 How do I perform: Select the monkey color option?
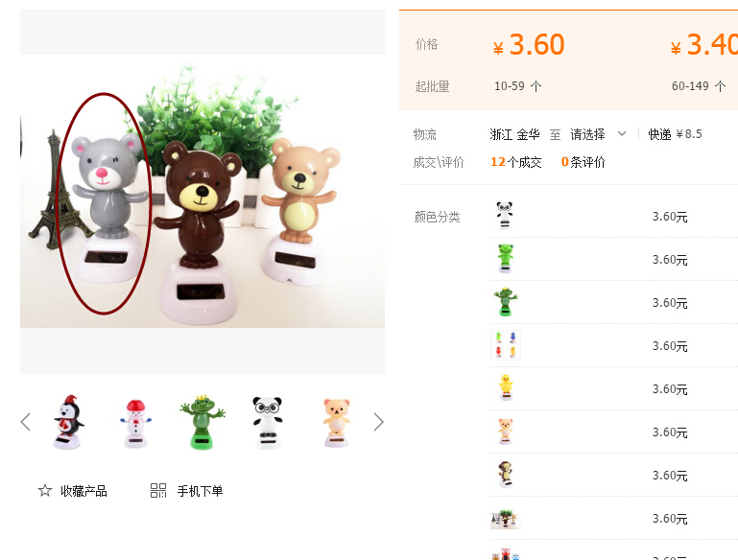[506, 475]
